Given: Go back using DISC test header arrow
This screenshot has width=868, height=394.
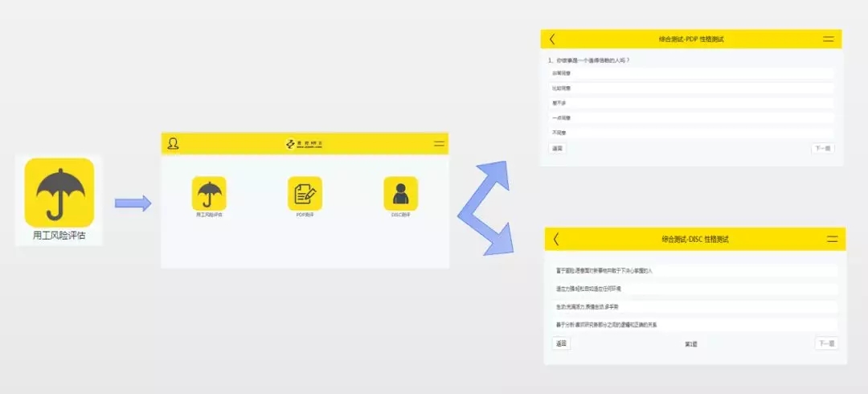Looking at the screenshot, I should [556, 239].
